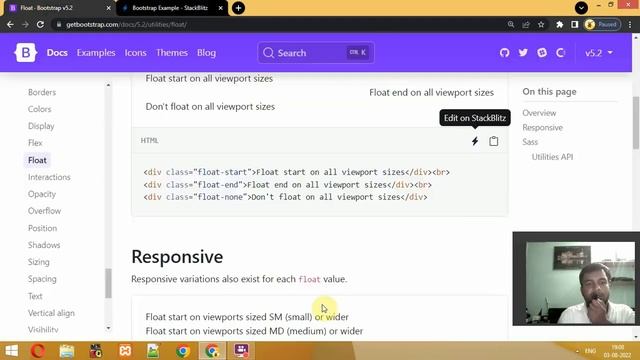Click the webcam video overlay
Screen dimensions: 640x360
576,279
